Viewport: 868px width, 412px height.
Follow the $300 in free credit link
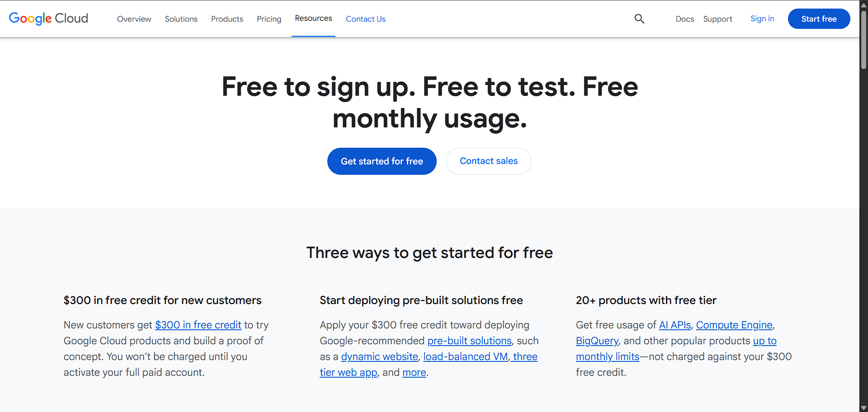pos(198,325)
